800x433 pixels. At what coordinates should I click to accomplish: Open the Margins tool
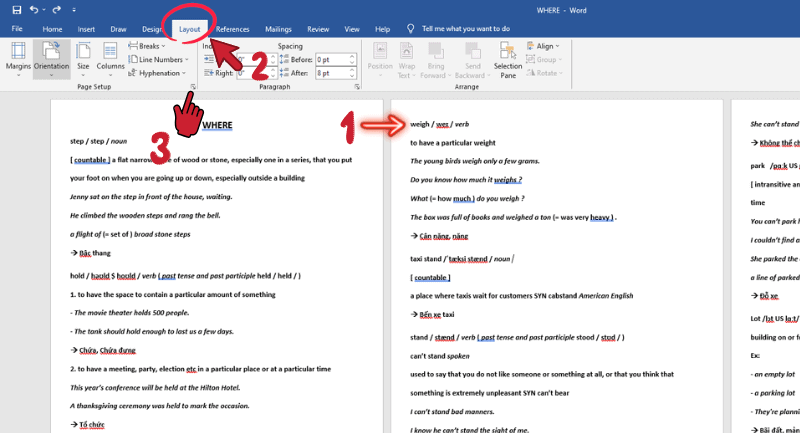click(17, 56)
